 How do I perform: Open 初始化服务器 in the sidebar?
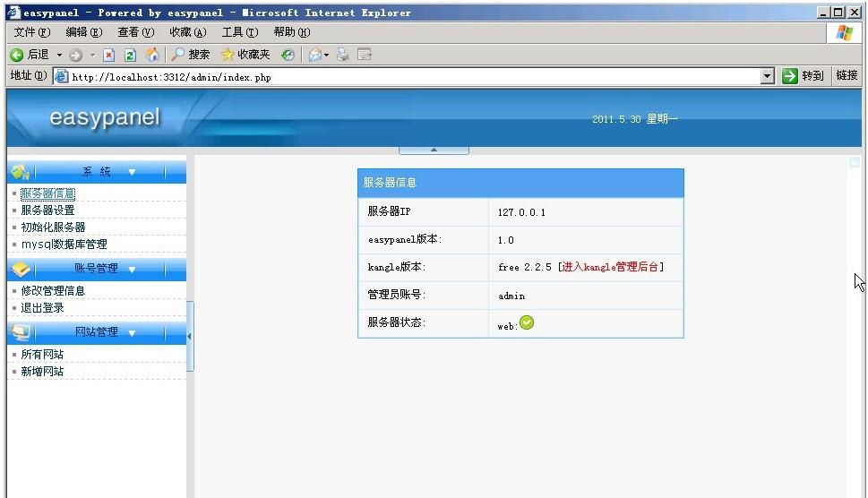53,228
